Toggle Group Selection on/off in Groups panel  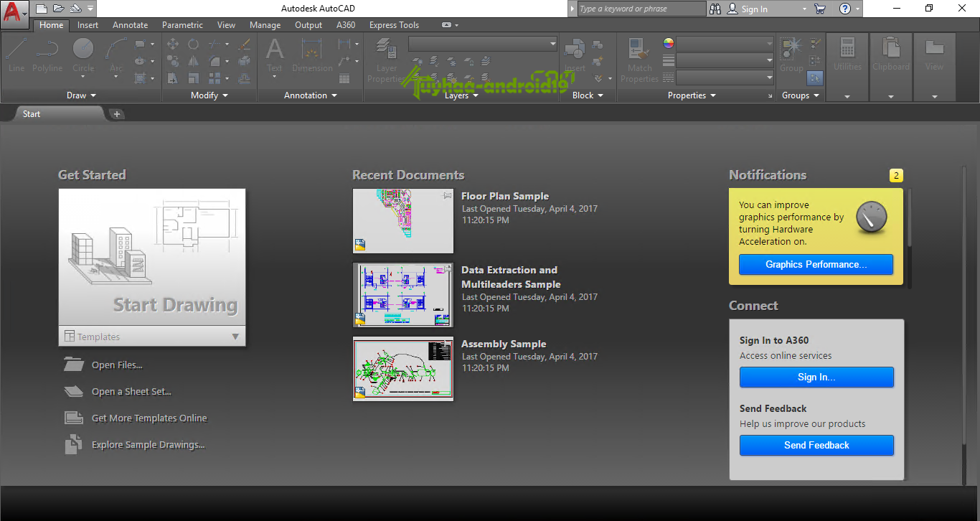(815, 78)
